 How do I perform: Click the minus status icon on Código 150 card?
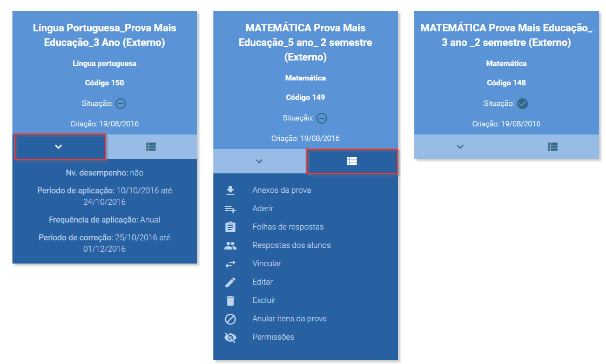tap(120, 104)
